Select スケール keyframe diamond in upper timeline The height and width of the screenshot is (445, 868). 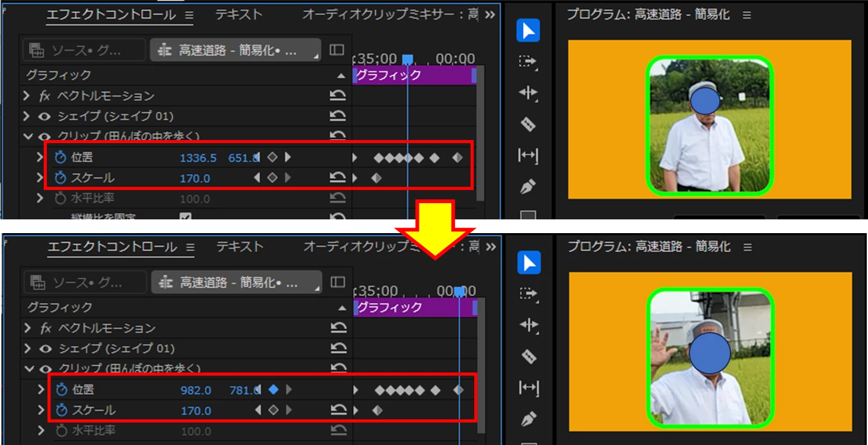pyautogui.click(x=376, y=178)
